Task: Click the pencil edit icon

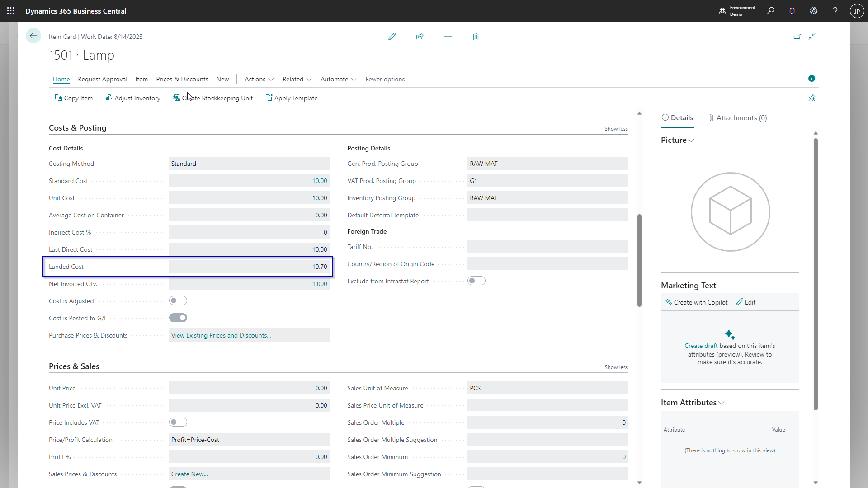Action: pyautogui.click(x=392, y=37)
